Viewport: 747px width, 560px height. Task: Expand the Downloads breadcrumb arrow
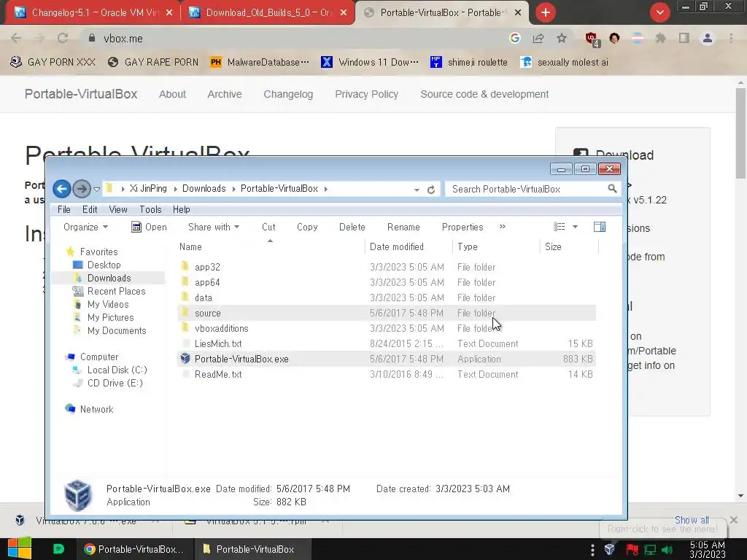tap(234, 189)
